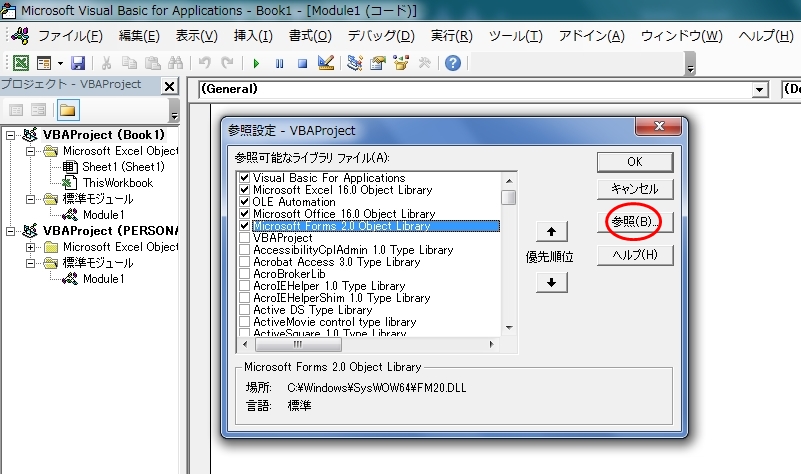Click the Copy toolbar icon
The height and width of the screenshot is (474, 801).
(x=129, y=63)
